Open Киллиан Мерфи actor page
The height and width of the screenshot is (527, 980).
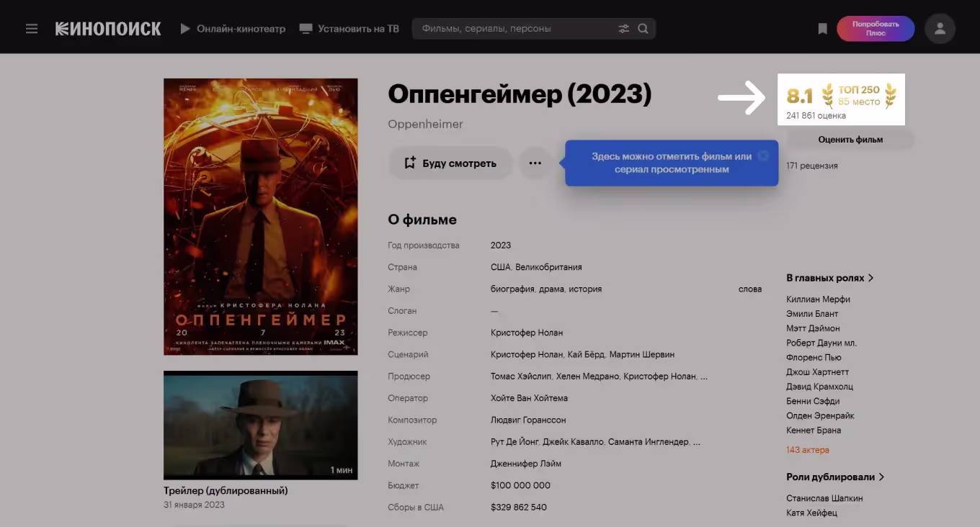tap(818, 299)
